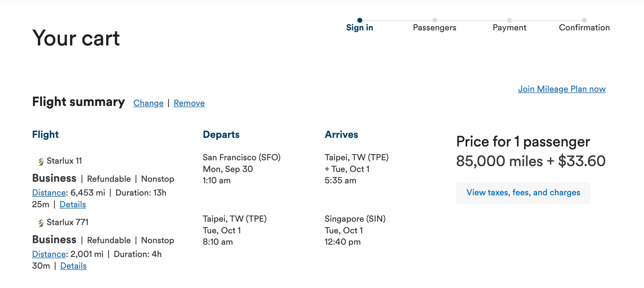Open the Sign in checkout step
Image resolution: width=644 pixels, height=288 pixels.
tap(360, 27)
